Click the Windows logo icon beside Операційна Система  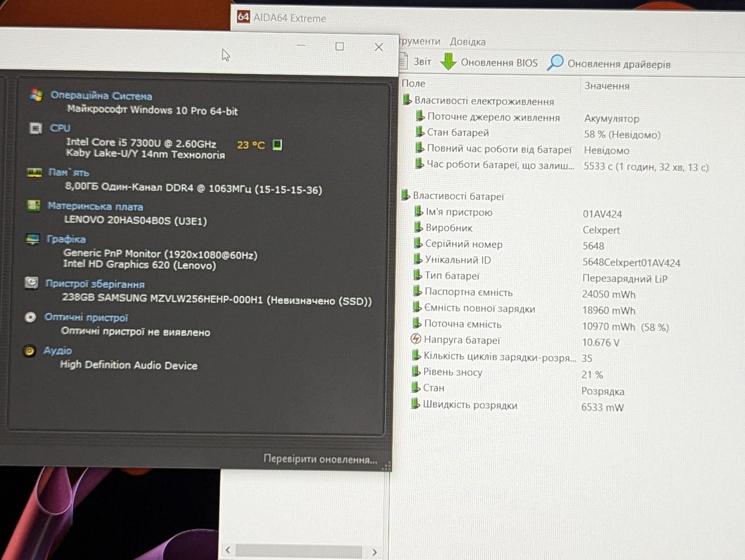coord(36,95)
